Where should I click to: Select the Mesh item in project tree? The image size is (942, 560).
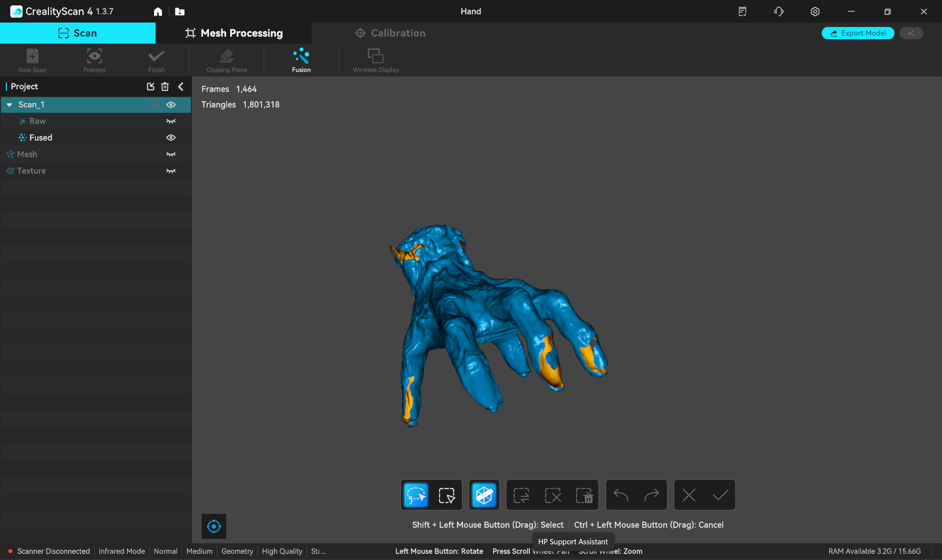pos(27,154)
